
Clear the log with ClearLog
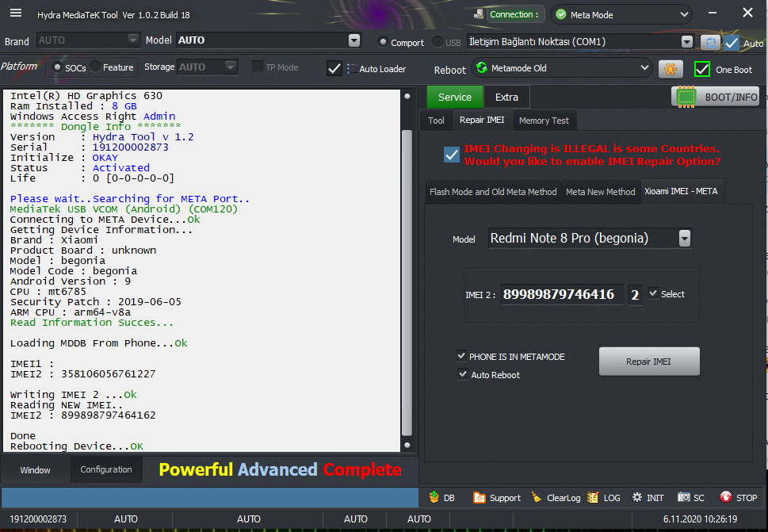[557, 498]
